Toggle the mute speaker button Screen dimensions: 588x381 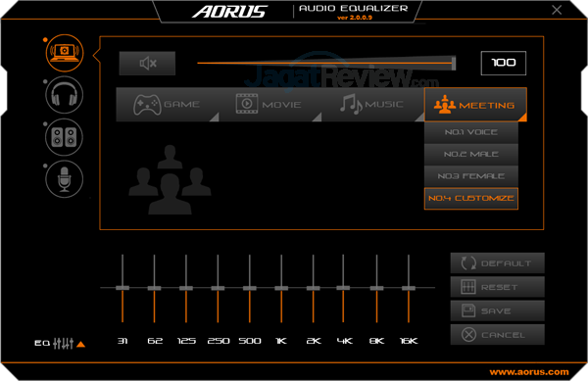[147, 64]
